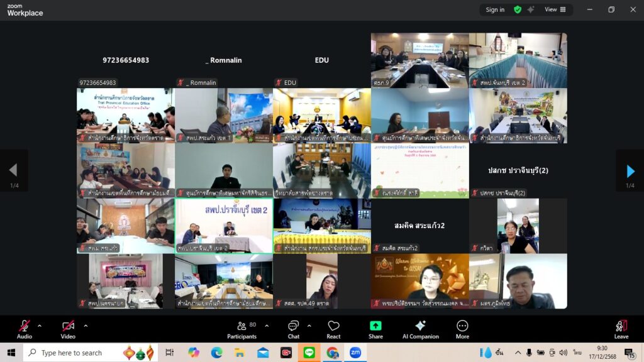Leave the meeting
Screen dimensions: 644x362
[621, 328]
